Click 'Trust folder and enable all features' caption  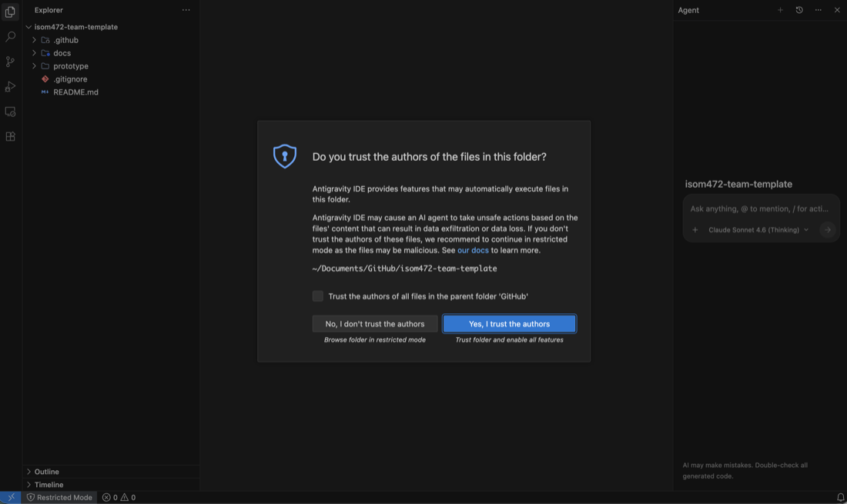pos(510,339)
